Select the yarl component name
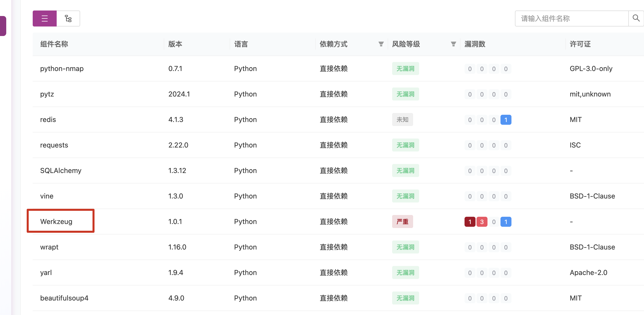This screenshot has width=644, height=315. [x=46, y=273]
